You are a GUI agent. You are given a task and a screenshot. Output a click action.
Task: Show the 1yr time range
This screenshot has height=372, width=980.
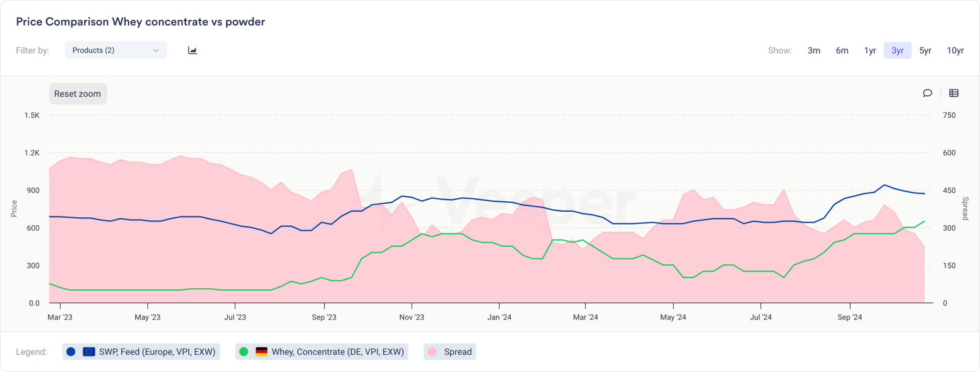click(x=870, y=50)
